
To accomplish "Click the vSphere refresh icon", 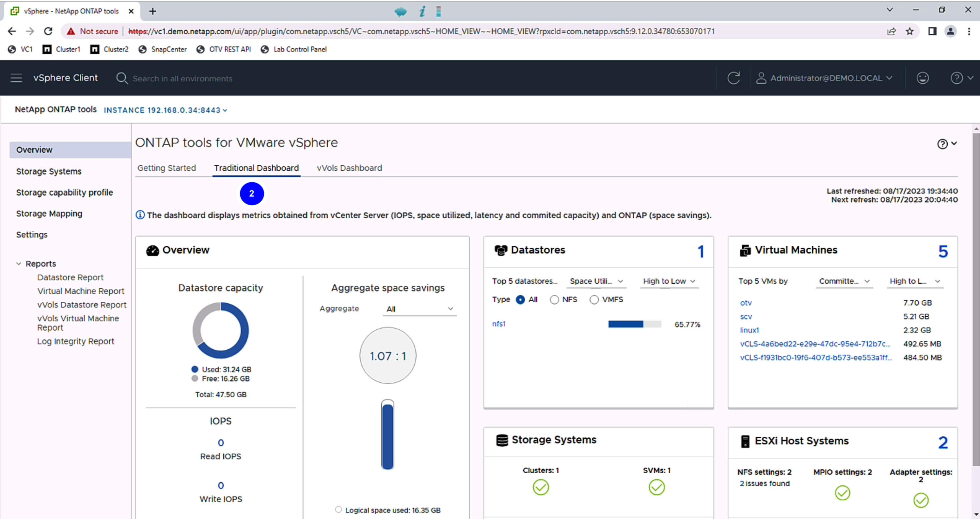I will pos(734,78).
